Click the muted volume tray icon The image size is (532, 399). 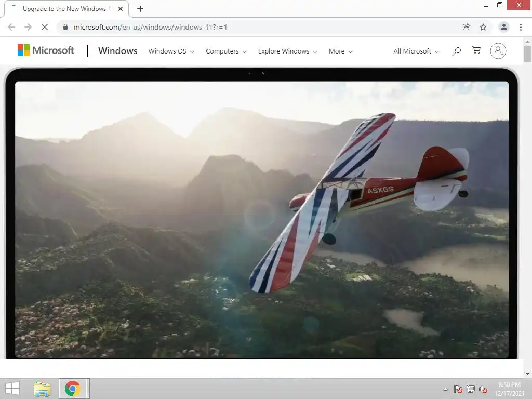point(483,389)
